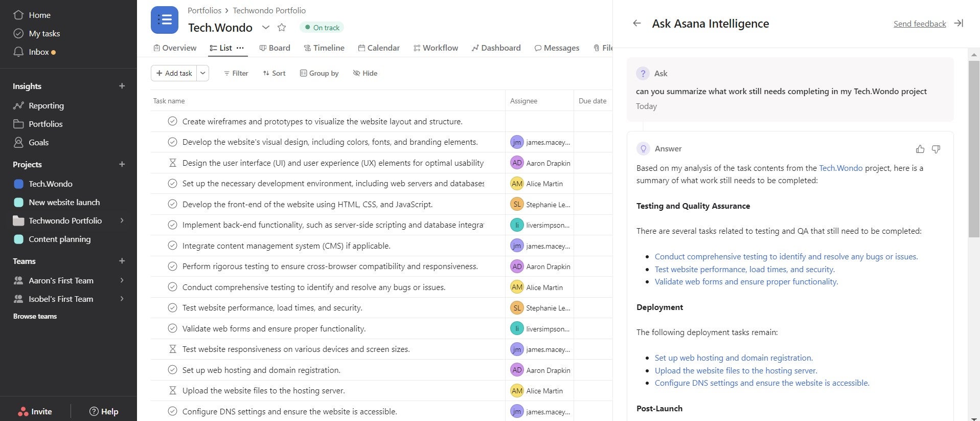Click Stephanie avatar on front-end development row
Viewport: 980px width, 421px height.
click(x=517, y=204)
